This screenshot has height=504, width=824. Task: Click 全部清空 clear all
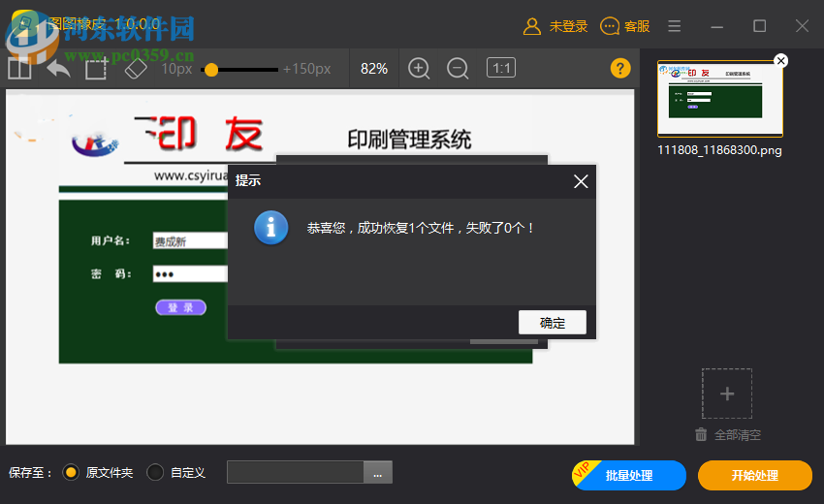coord(728,434)
